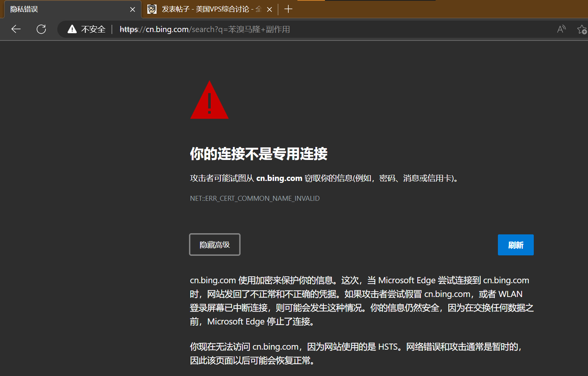Click the 你的连接不是专用连接 heading
Image resolution: width=588 pixels, height=376 pixels.
[258, 154]
